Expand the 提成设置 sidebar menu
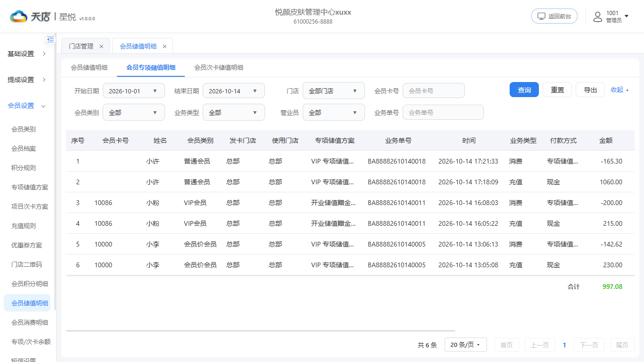This screenshot has width=644, height=362. [x=27, y=80]
